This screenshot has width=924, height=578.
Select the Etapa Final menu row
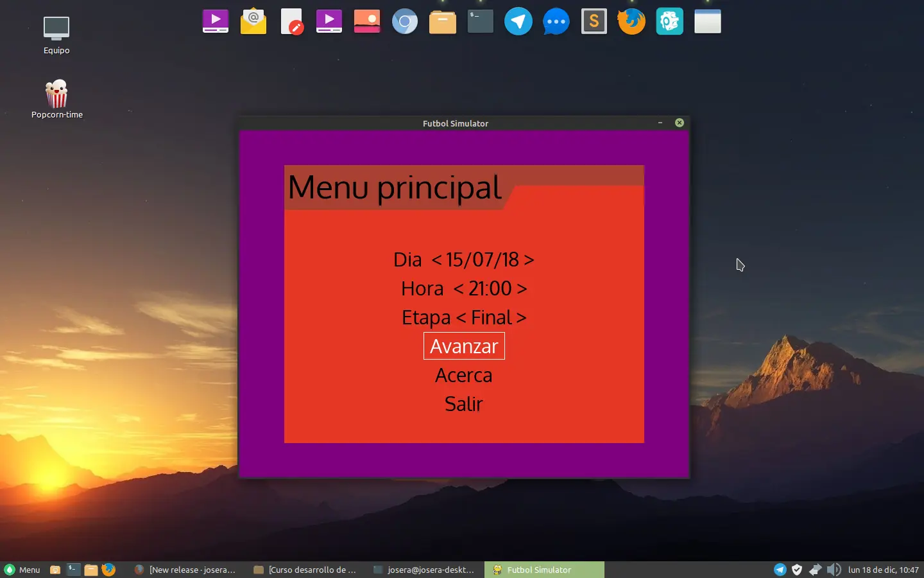click(x=464, y=317)
